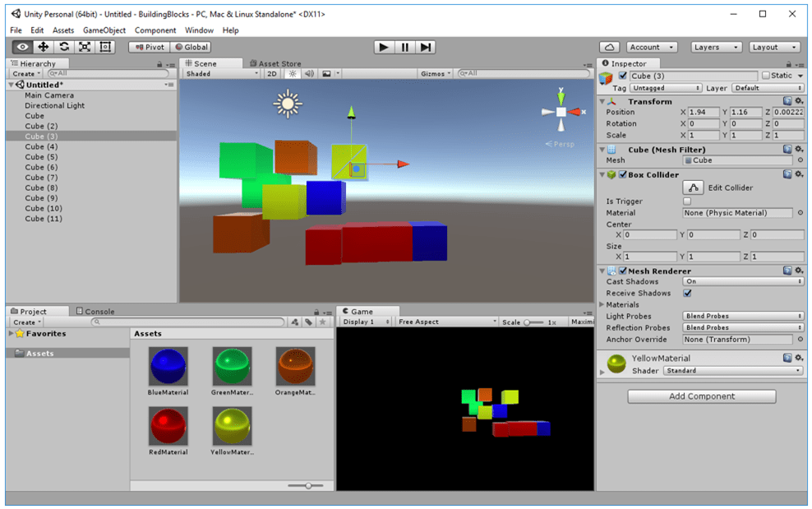Uncheck Receive Shadows checkbox
The width and height of the screenshot is (812, 509).
tap(687, 294)
